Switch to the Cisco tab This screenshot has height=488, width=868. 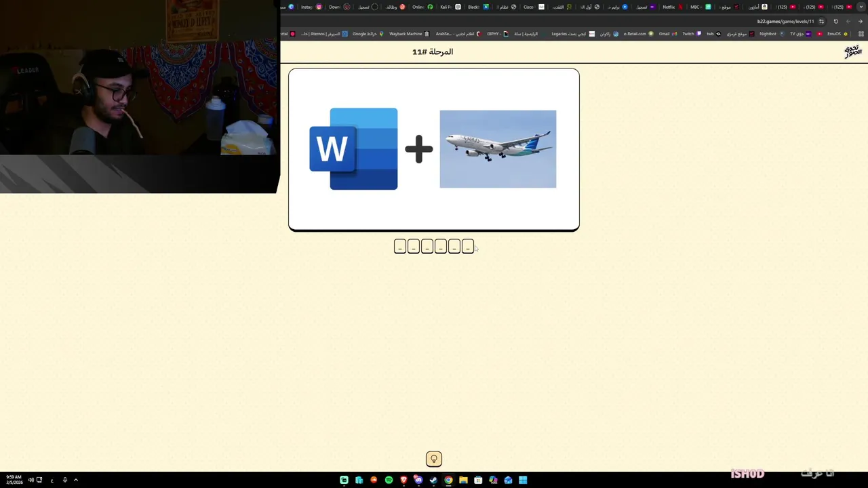point(534,7)
